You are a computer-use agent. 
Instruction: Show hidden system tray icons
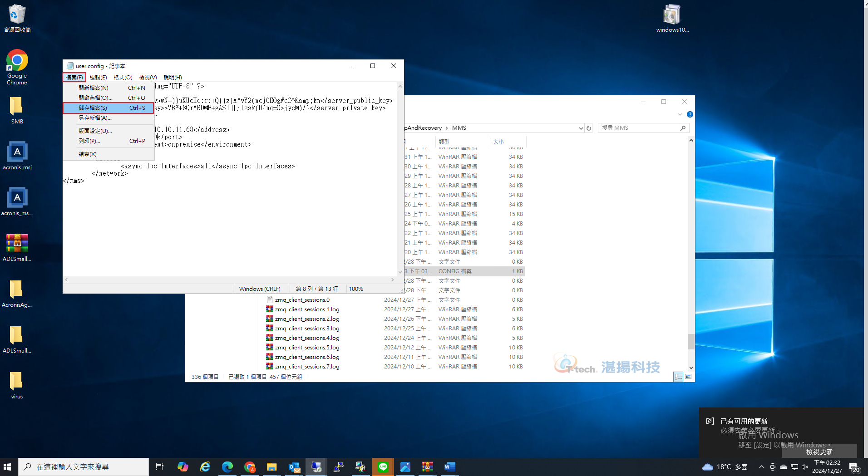click(x=761, y=467)
